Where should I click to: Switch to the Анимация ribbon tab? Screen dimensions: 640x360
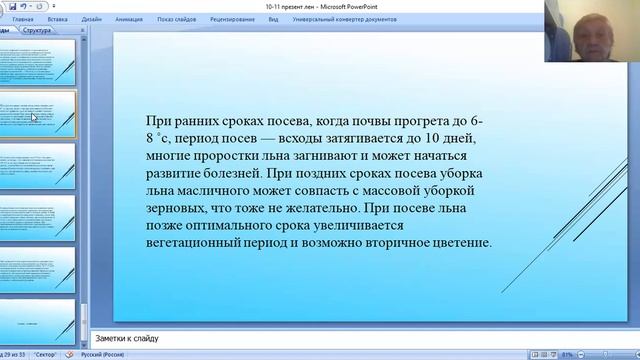[129, 19]
